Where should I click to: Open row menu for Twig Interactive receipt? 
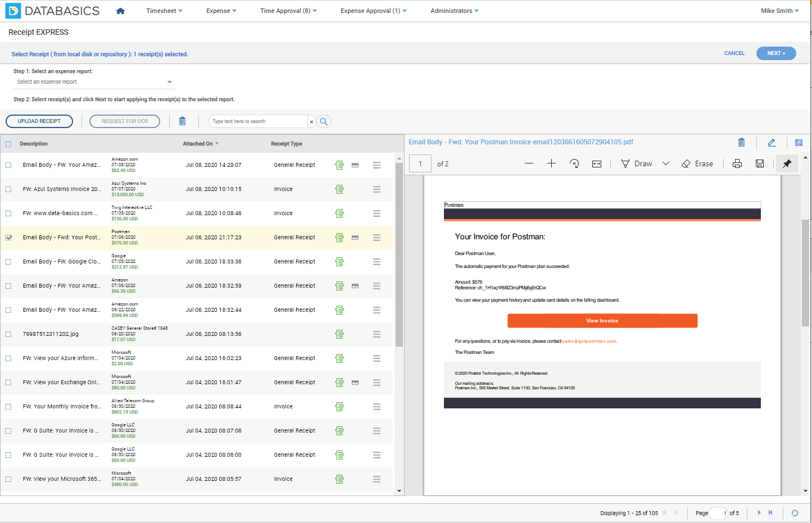[x=376, y=213]
